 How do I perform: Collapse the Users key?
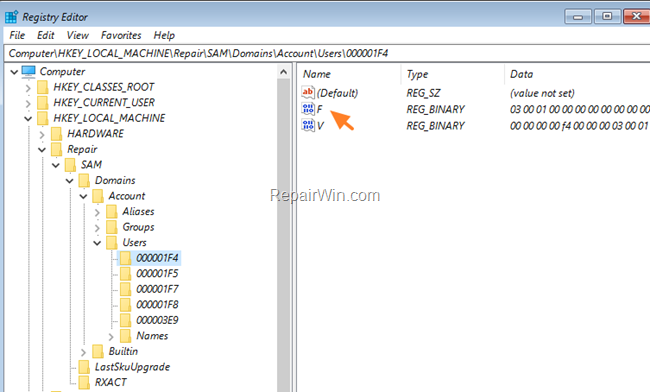[x=97, y=243]
